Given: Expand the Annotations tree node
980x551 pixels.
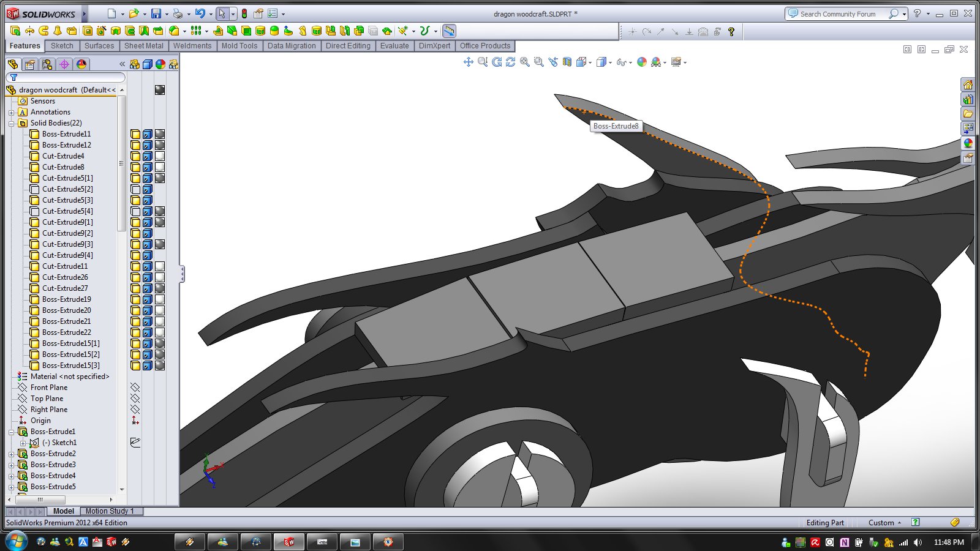Looking at the screenshot, I should [x=12, y=112].
